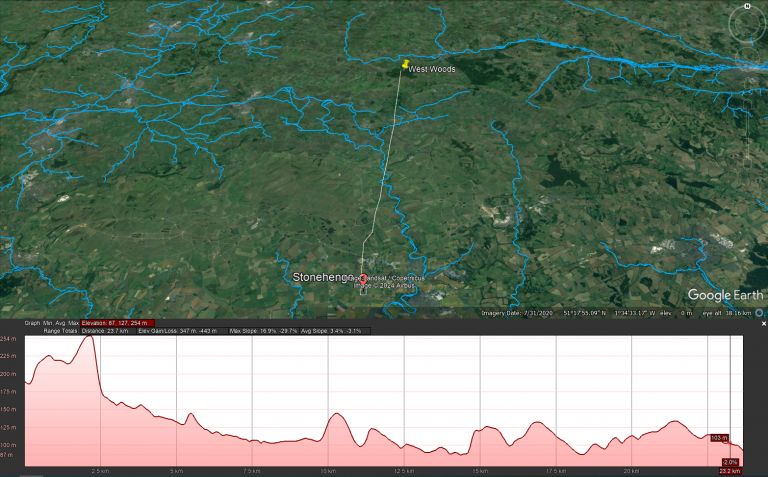Click the 254 m peak on the profile
This screenshot has width=768, height=477.
point(90,339)
